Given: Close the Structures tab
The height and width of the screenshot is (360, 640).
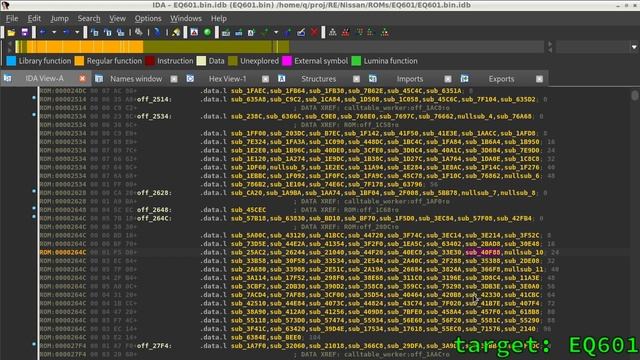Looking at the screenshot, I should click(x=356, y=79).
